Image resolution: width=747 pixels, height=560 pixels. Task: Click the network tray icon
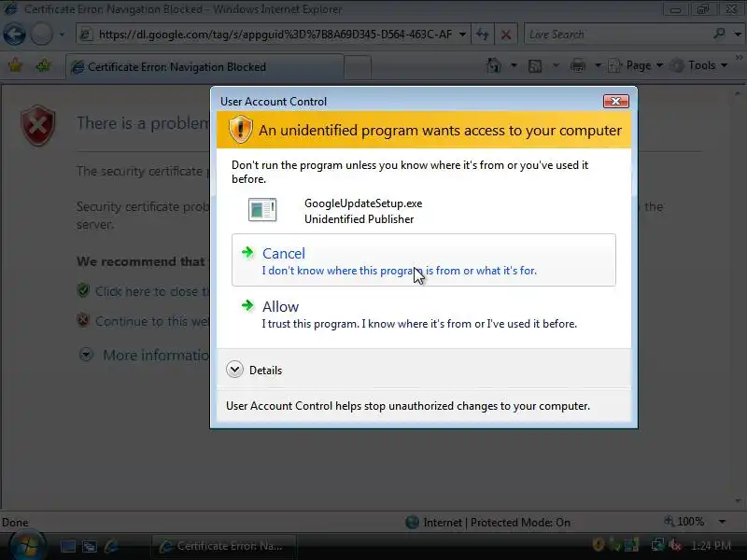click(x=658, y=544)
